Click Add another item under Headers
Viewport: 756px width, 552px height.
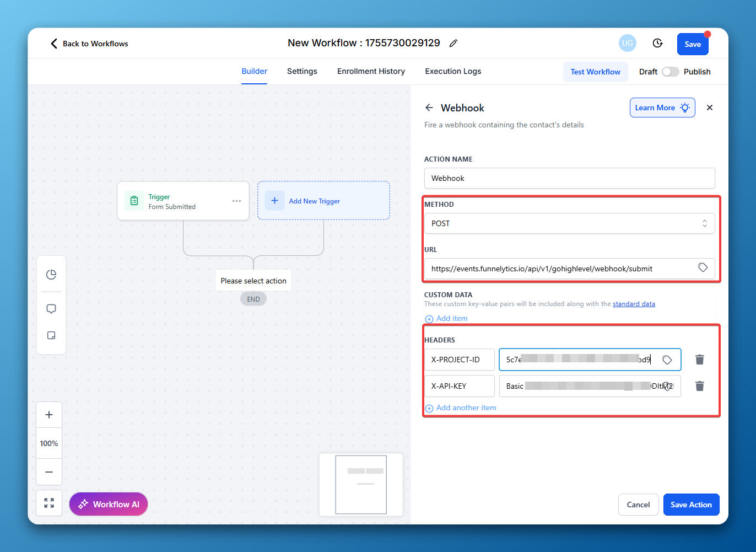[x=461, y=408]
